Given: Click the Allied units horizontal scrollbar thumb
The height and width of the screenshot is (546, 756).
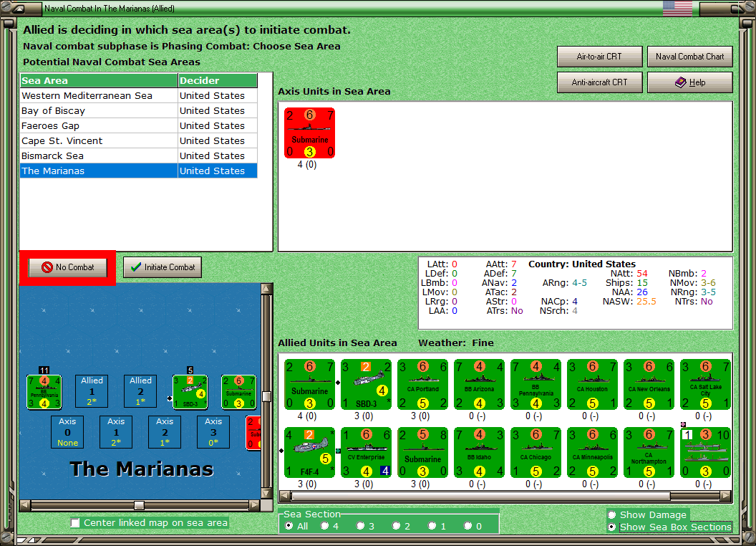Looking at the screenshot, I should point(480,496).
